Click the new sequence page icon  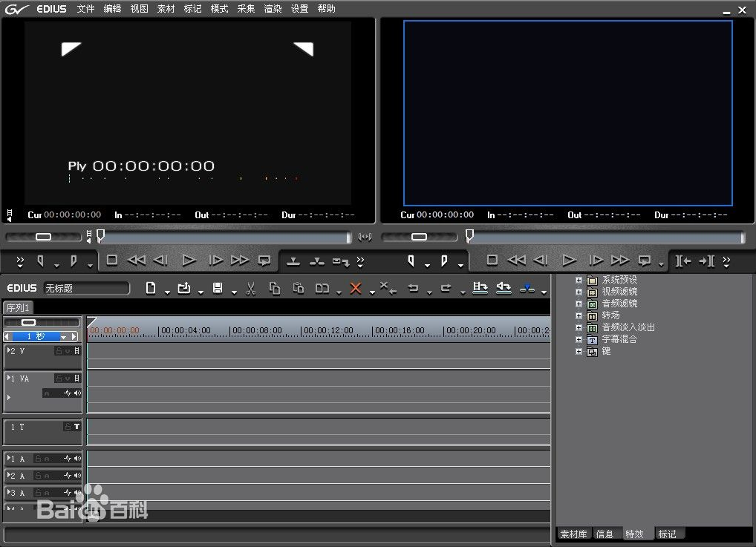[151, 289]
